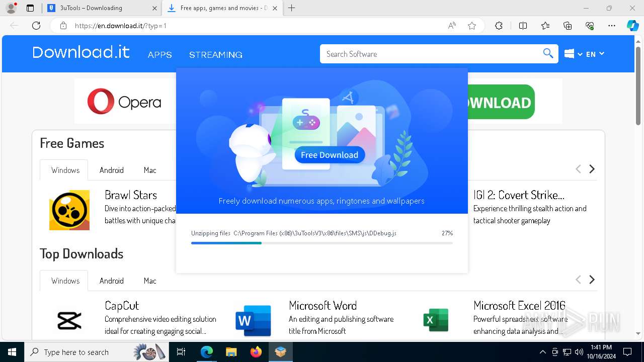Open the EN language dropdown

click(x=595, y=54)
